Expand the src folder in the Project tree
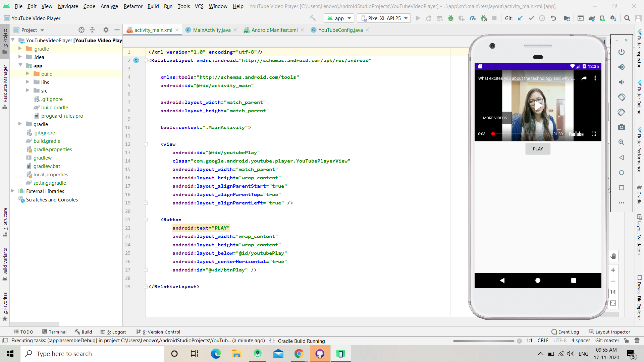This screenshot has width=644, height=362. [x=28, y=90]
